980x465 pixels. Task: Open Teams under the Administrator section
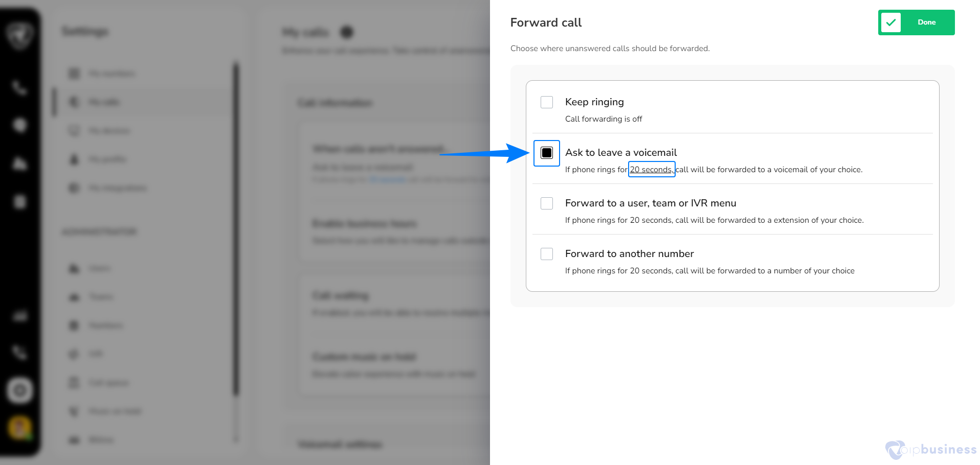[101, 297]
